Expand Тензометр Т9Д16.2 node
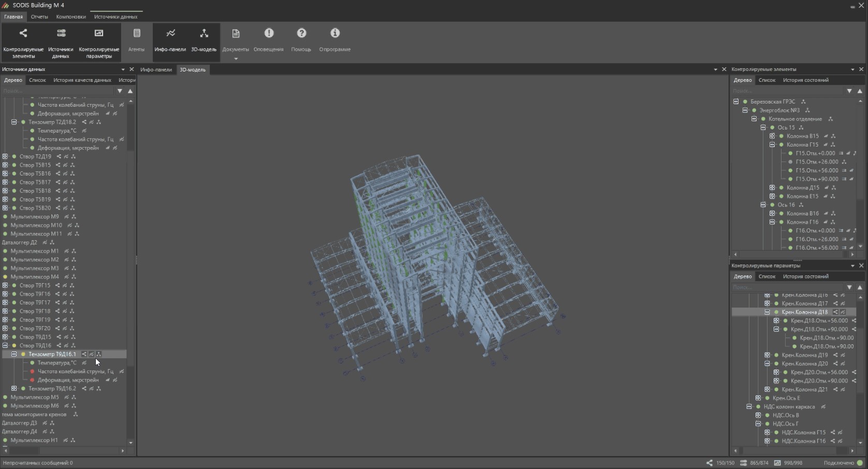 14,389
